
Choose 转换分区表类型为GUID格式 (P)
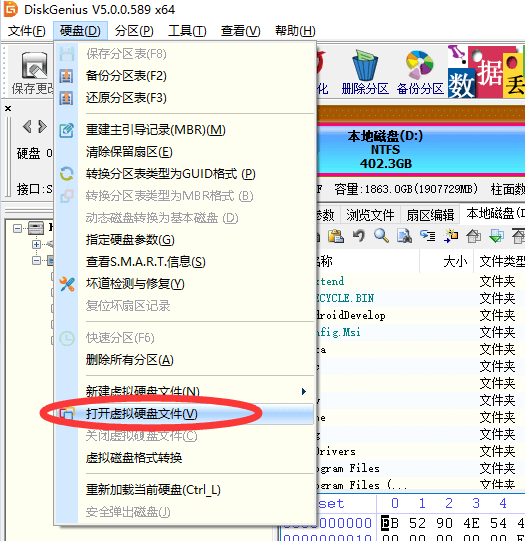(185, 174)
